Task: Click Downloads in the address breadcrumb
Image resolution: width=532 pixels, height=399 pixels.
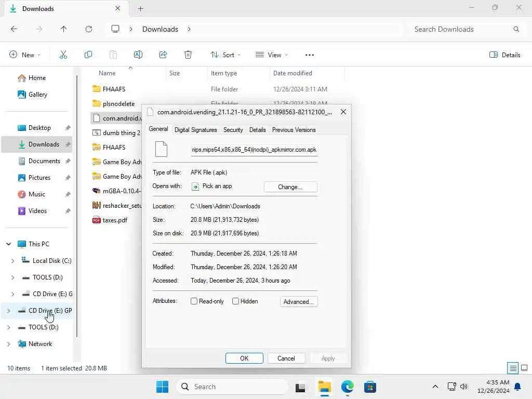Action: [160, 29]
